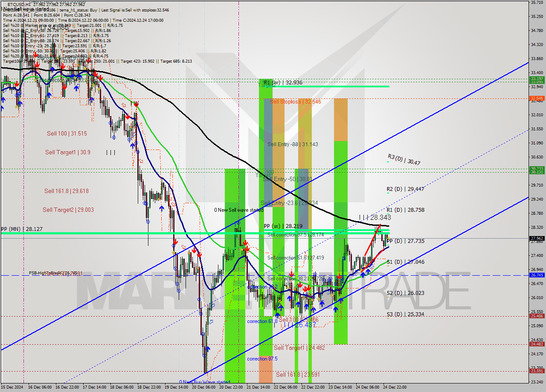546x392 pixels.
Task: Select the '18 Dec 22:00' time axis label
Action: coord(149,387)
